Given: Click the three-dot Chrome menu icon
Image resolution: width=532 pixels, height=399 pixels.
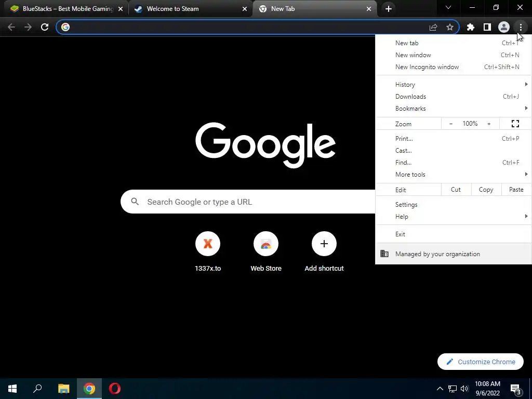Looking at the screenshot, I should (521, 27).
